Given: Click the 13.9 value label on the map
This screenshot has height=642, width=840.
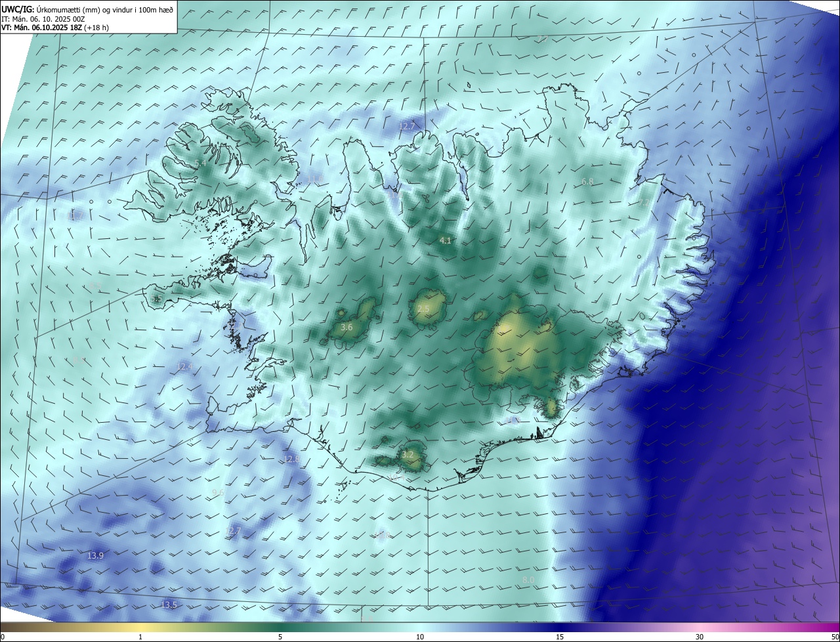Looking at the screenshot, I should coord(95,556).
